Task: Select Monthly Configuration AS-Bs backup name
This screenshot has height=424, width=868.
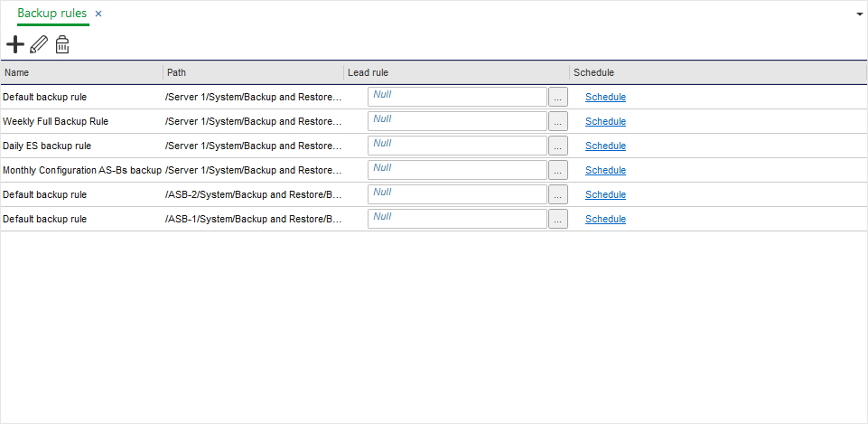Action: 82,170
